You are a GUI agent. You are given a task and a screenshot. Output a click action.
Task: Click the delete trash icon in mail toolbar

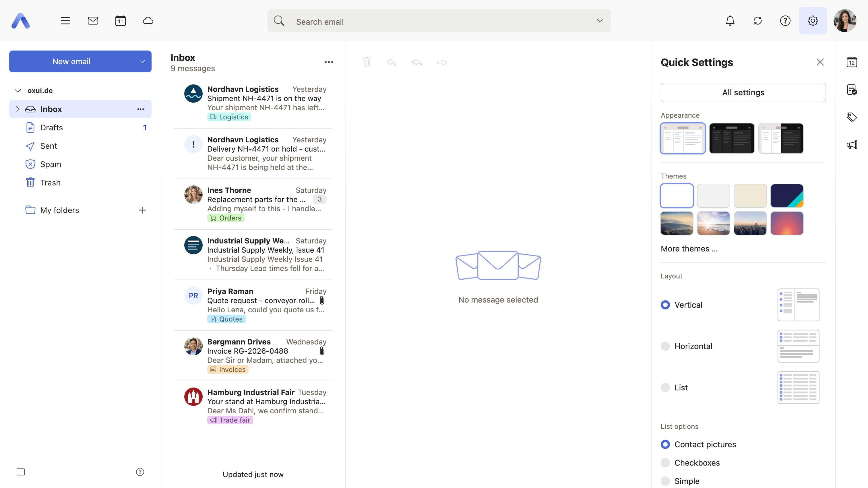pos(367,62)
